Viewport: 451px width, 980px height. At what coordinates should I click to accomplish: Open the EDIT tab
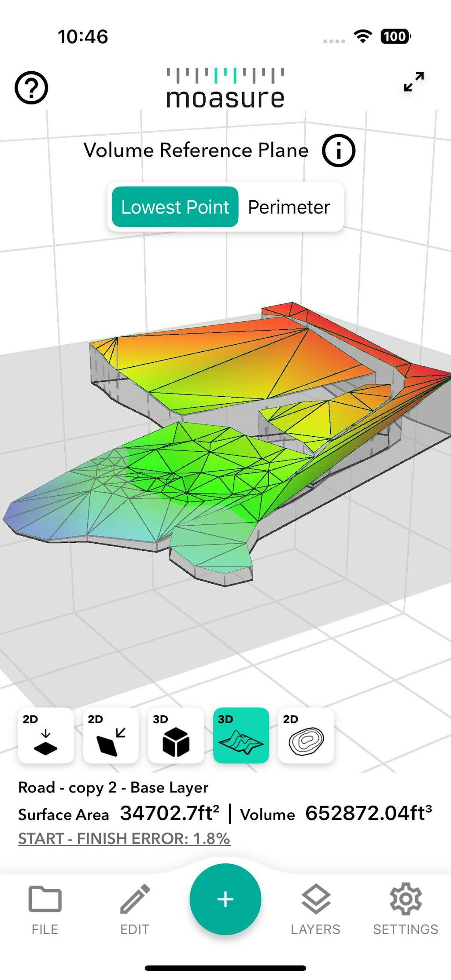click(x=135, y=910)
